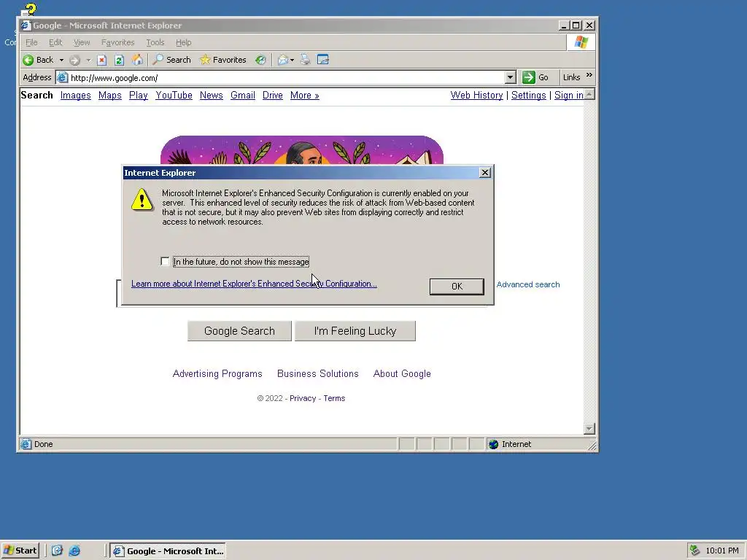Open the History toolbar icon
The image size is (747, 560).
[260, 60]
